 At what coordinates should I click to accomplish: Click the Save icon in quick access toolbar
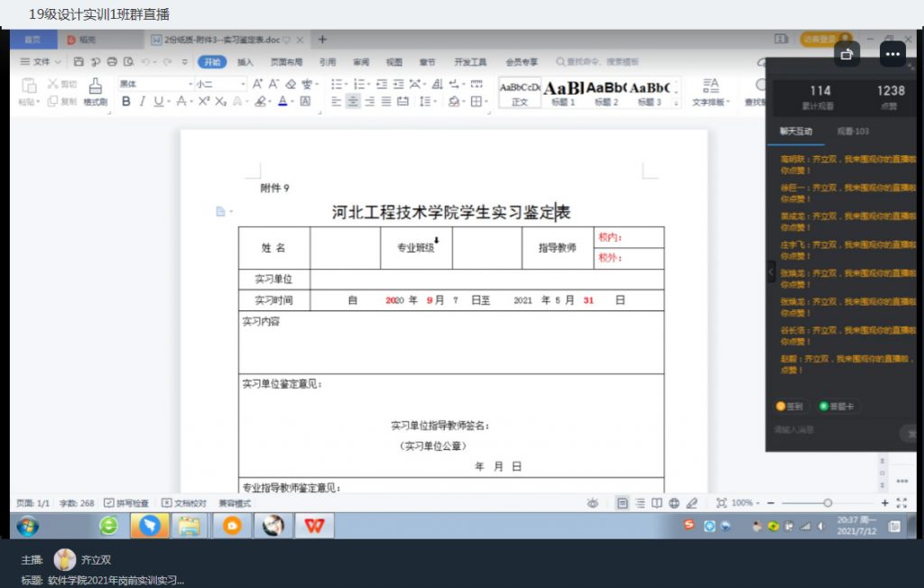79,61
